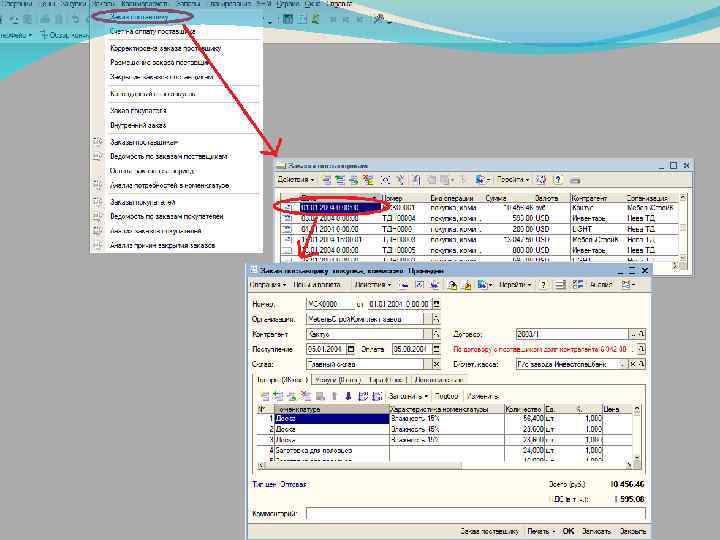Viewport: 720px width, 540px height.
Task: Select order row with contractor LIGHT
Action: click(x=480, y=229)
